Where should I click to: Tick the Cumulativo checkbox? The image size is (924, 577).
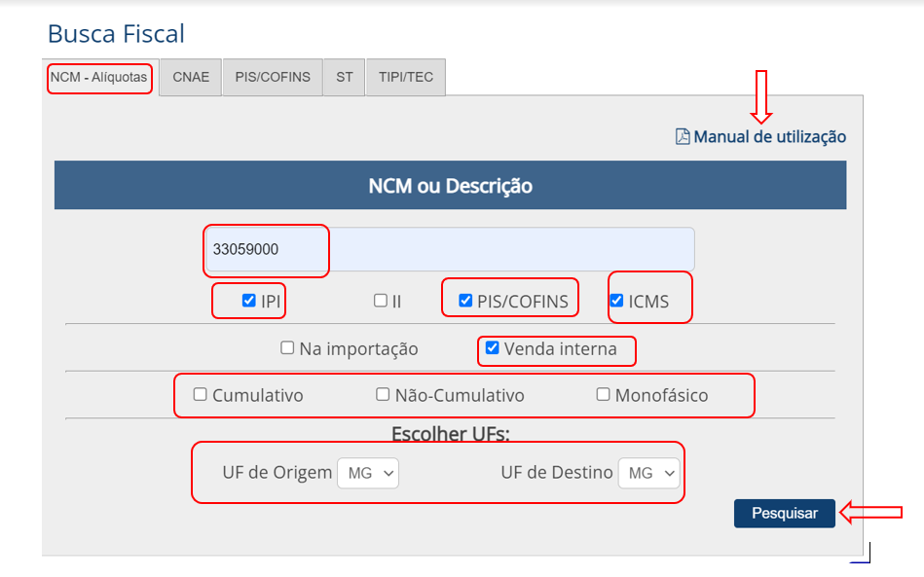(200, 394)
